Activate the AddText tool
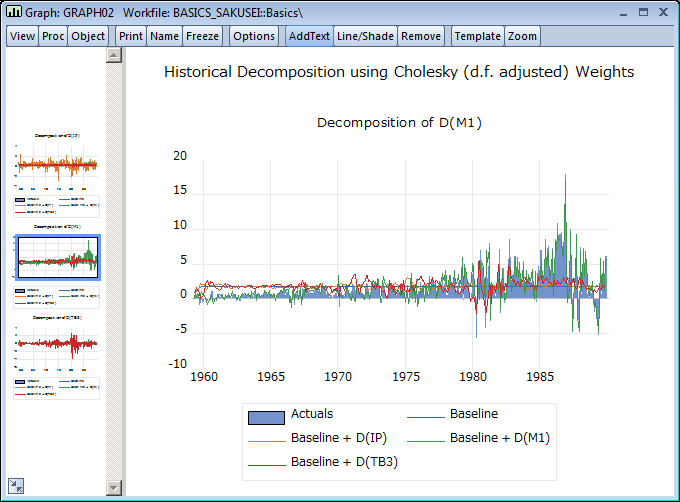 coord(308,36)
